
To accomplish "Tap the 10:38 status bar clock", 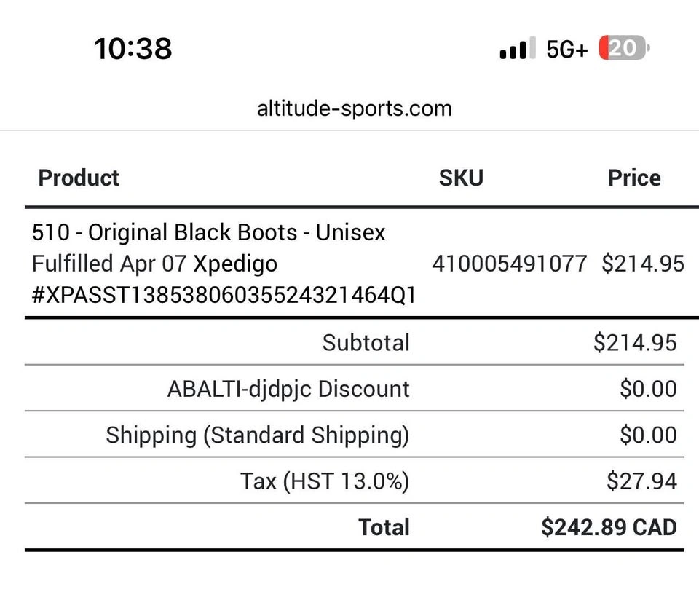I will [x=133, y=49].
